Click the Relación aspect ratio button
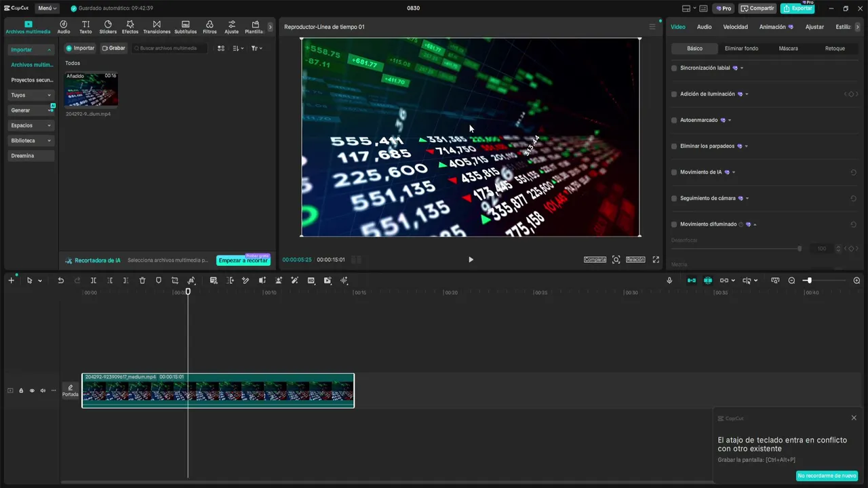Viewport: 868px width, 488px height. point(635,260)
